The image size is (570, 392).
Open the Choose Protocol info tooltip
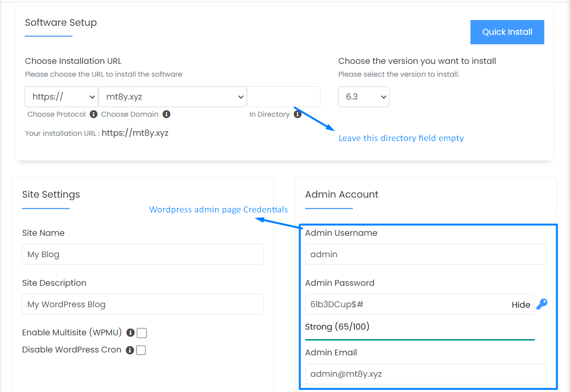[x=93, y=114]
